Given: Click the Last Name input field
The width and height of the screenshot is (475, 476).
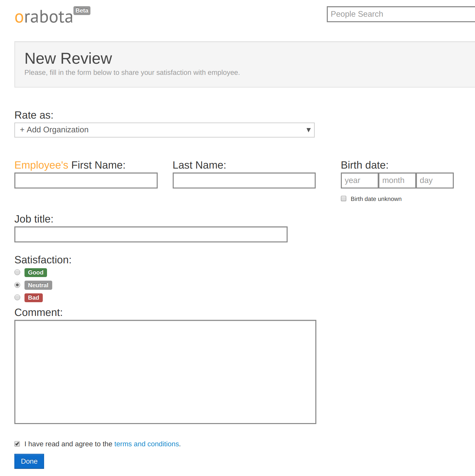Looking at the screenshot, I should click(244, 181).
